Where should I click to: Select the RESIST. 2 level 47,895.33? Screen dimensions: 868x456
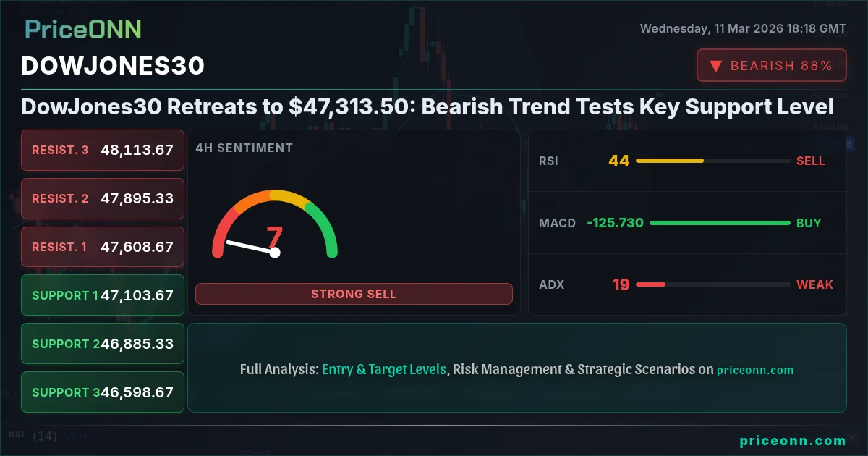pos(103,198)
